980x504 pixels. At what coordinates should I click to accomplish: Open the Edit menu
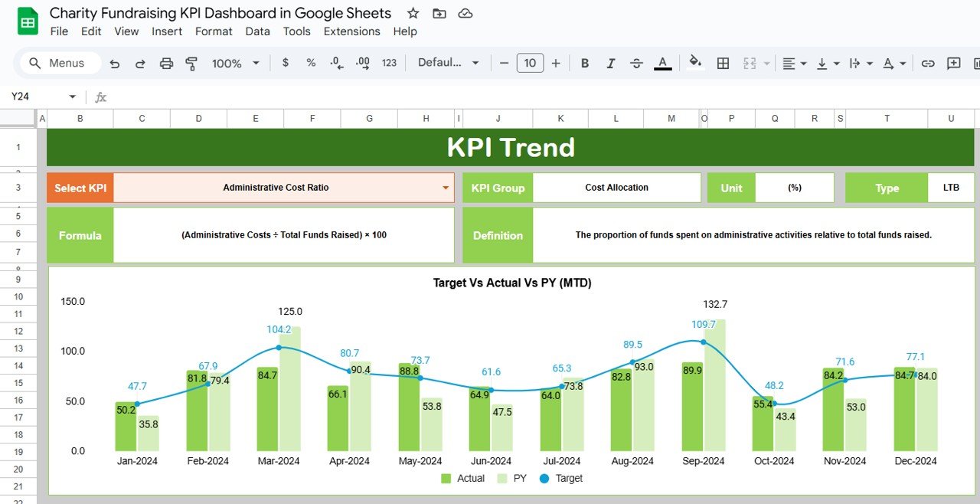pyautogui.click(x=91, y=31)
